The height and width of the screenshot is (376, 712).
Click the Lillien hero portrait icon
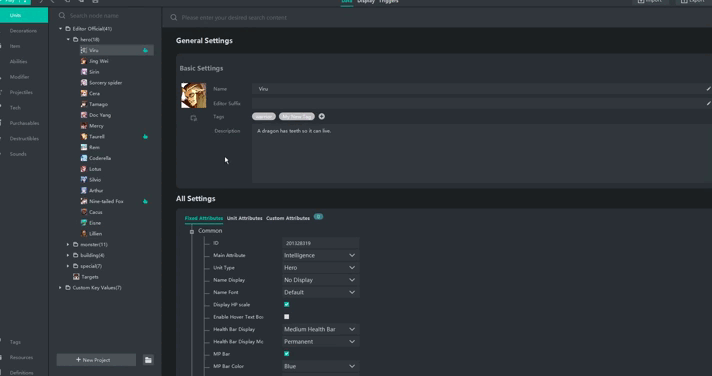click(84, 233)
